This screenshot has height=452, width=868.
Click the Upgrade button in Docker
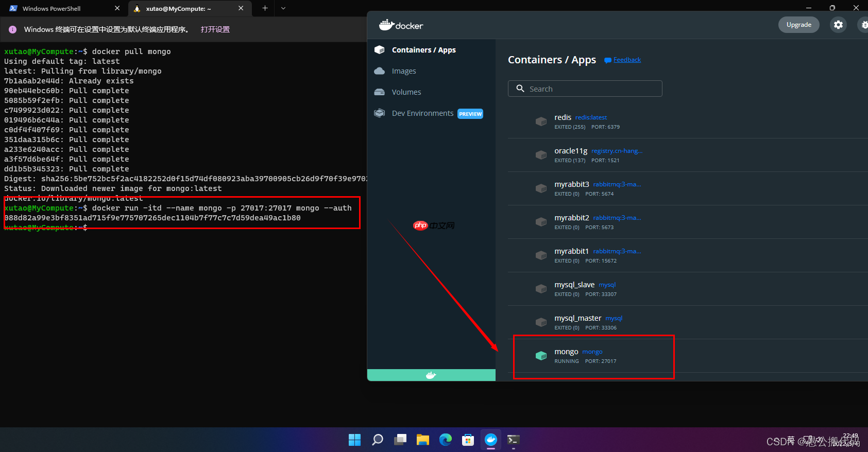coord(798,25)
